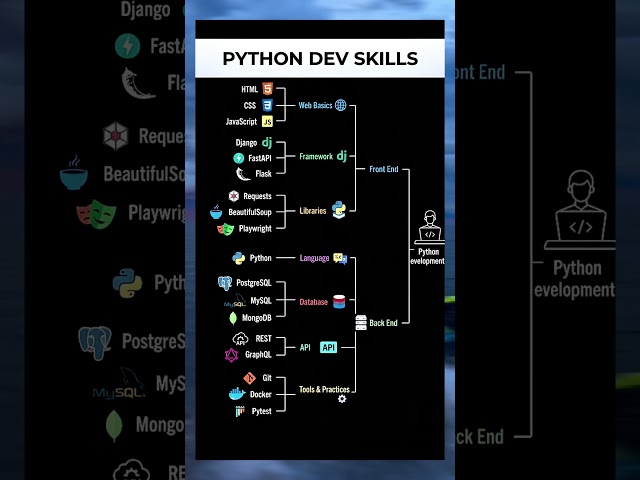
Task: Click the 'Playwright' label in the center diagram
Action: [255, 229]
